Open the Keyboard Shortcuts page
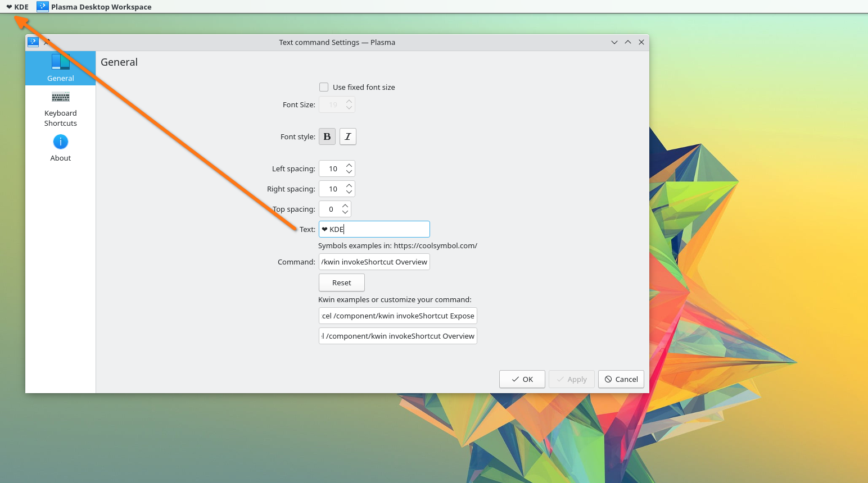Image resolution: width=868 pixels, height=483 pixels. [x=60, y=109]
